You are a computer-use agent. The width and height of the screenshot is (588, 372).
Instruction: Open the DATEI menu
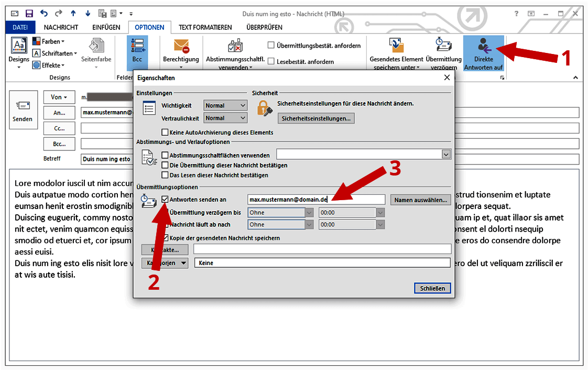(20, 27)
